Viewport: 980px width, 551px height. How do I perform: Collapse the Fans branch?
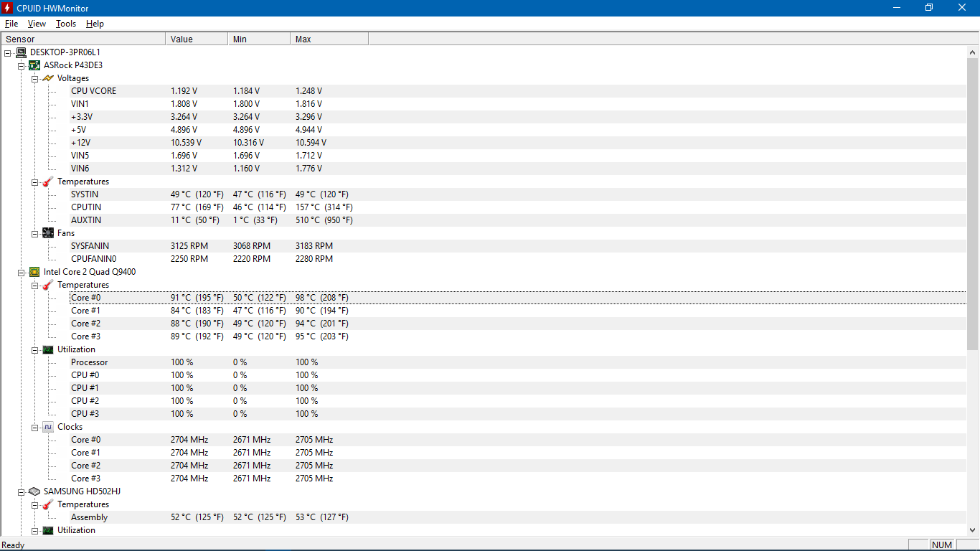(35, 233)
